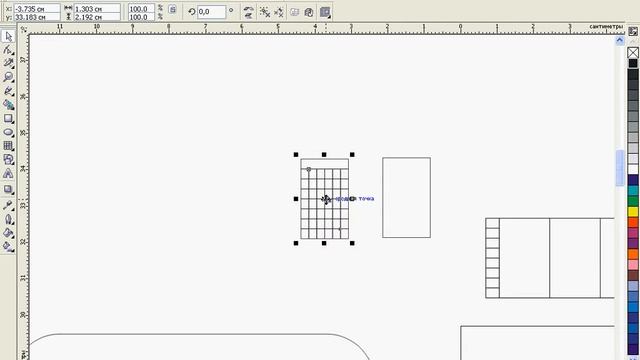Click the vertical scale percent field
Image resolution: width=640 pixels, height=360 pixels.
pyautogui.click(x=141, y=17)
